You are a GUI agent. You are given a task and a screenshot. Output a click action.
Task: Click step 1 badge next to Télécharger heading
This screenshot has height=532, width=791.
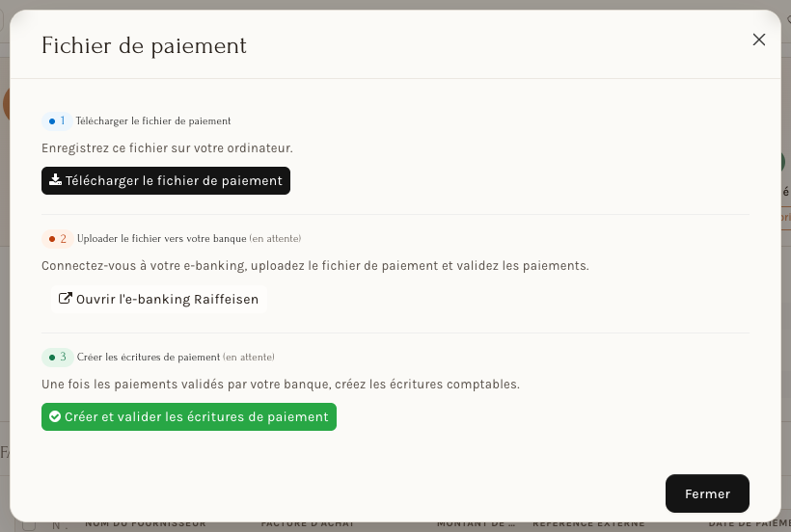57,120
